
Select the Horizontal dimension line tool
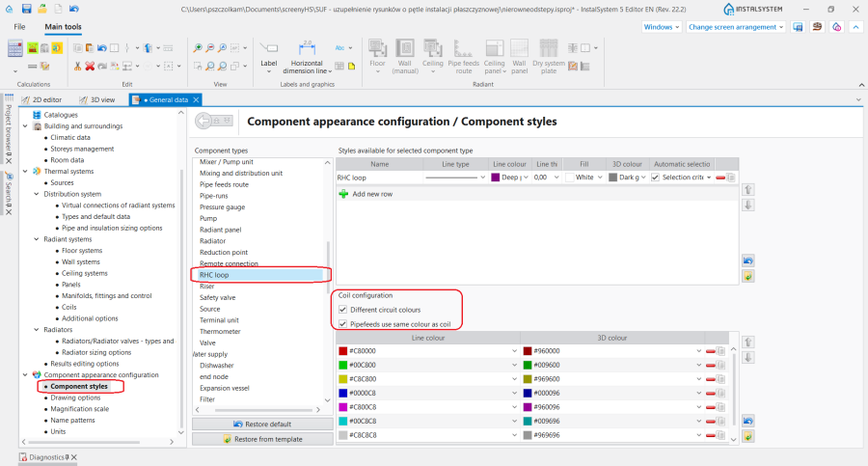(x=308, y=57)
